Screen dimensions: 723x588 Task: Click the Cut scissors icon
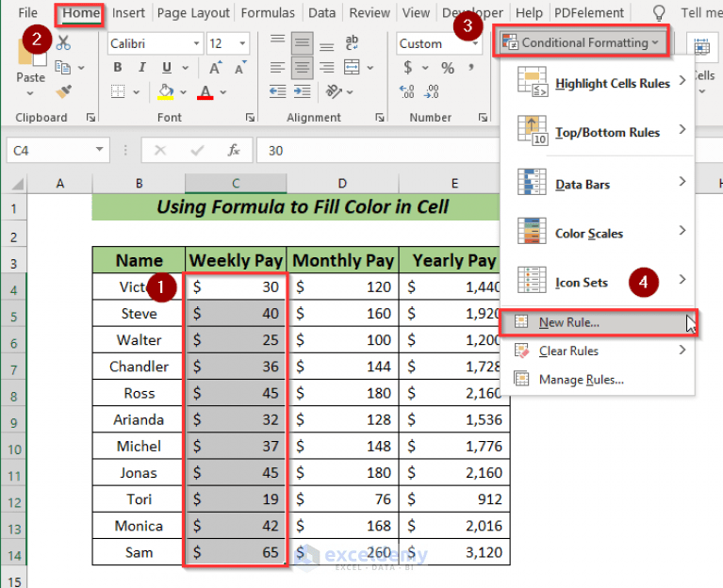click(63, 43)
